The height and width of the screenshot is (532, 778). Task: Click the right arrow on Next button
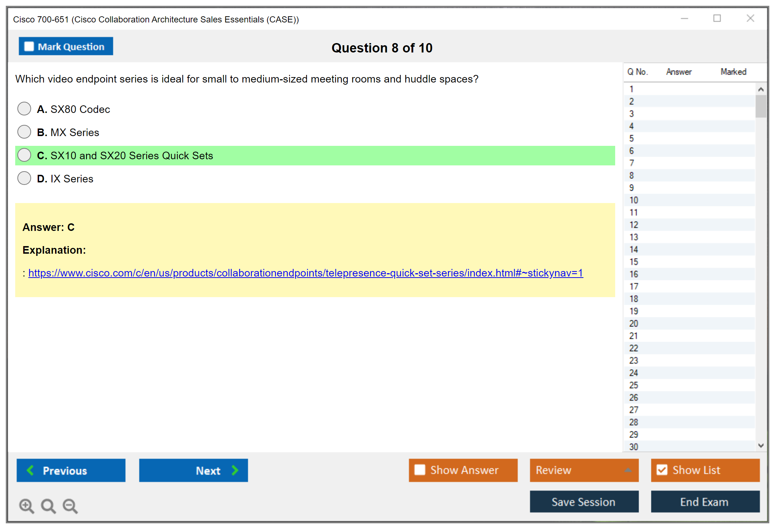235,470
